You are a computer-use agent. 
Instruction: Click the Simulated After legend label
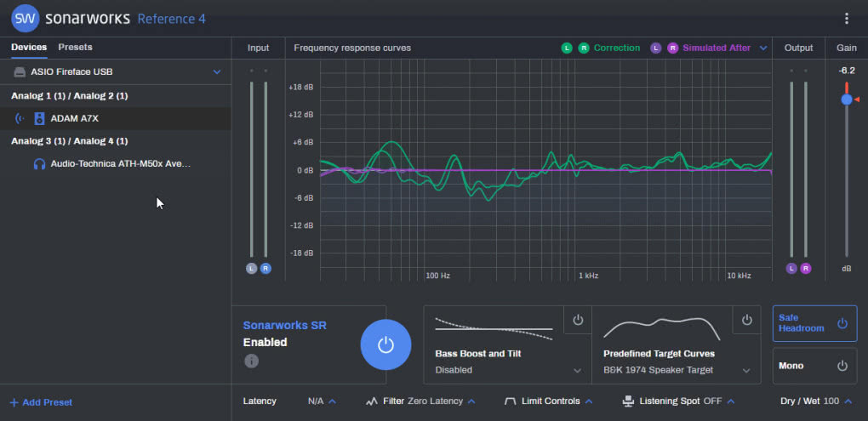(717, 48)
